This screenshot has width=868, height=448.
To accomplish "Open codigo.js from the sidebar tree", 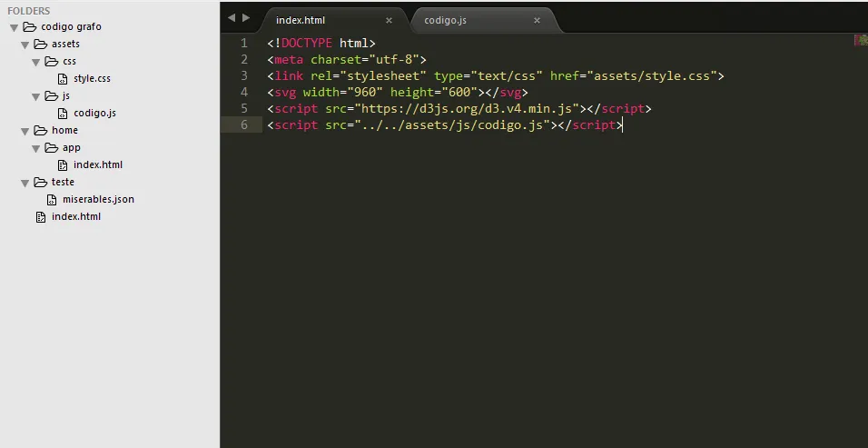I will [94, 114].
